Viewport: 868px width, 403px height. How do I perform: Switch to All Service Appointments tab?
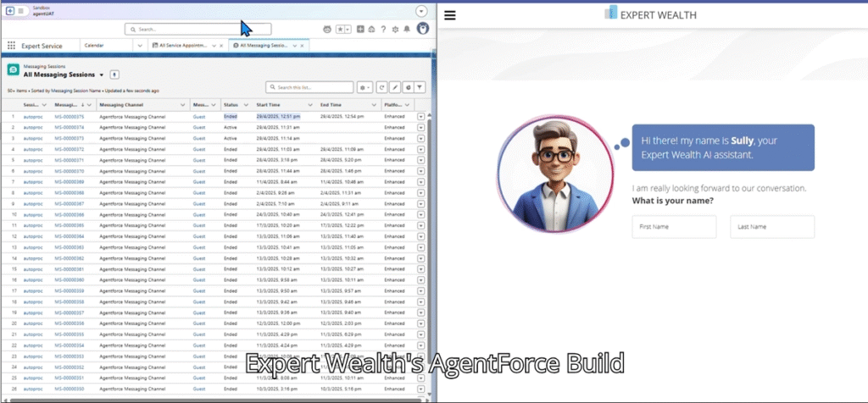coord(181,46)
